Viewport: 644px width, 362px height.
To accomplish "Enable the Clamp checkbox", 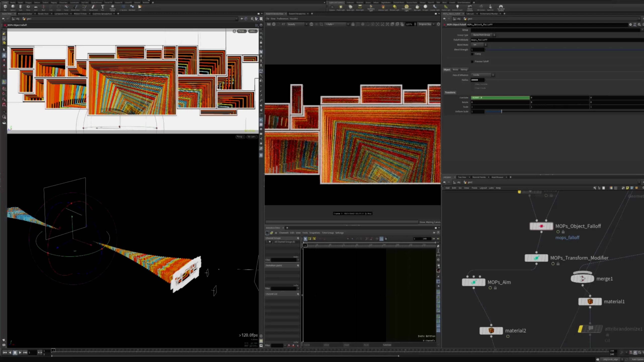I will [x=472, y=54].
